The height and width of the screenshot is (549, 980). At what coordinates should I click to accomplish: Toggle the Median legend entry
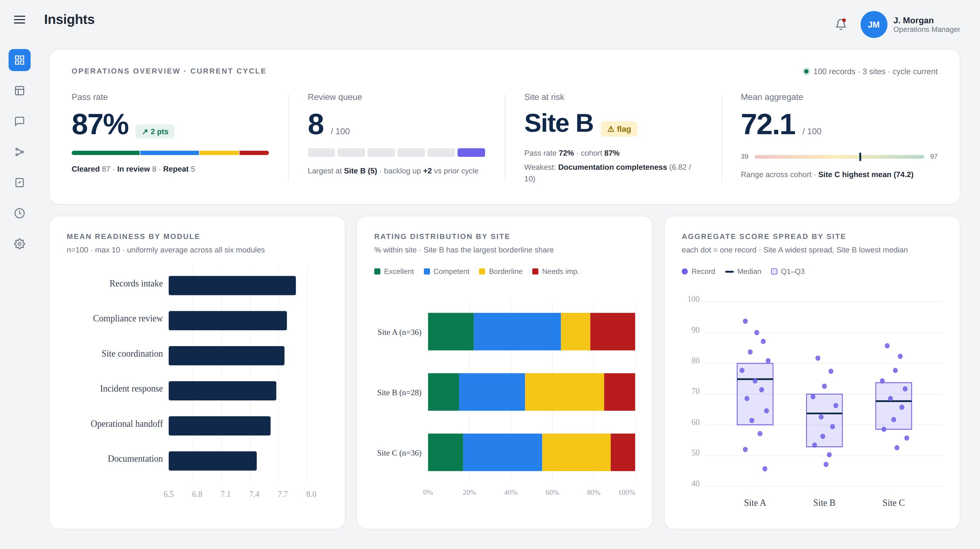743,271
